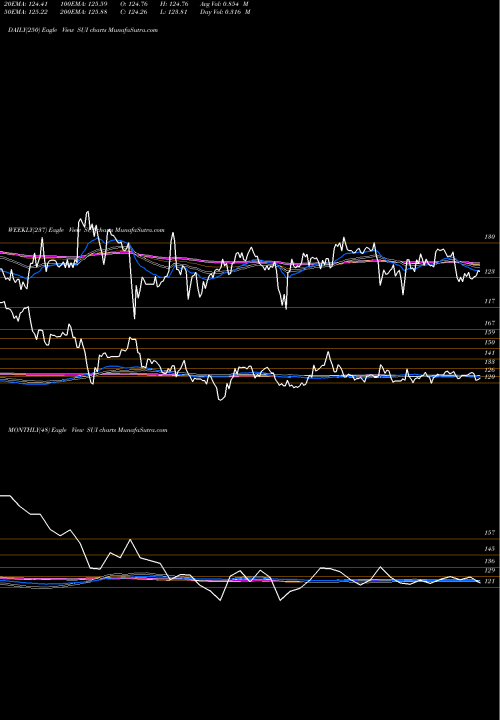500x720 pixels.
Task: Click the 141 price axis label
Action: pos(490,353)
